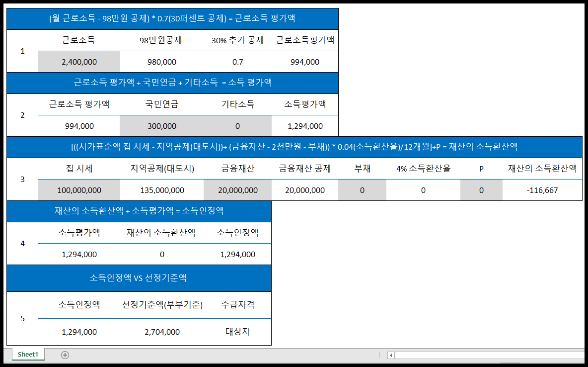Select the 2,704,000 선정기준액 cell

[x=162, y=332]
